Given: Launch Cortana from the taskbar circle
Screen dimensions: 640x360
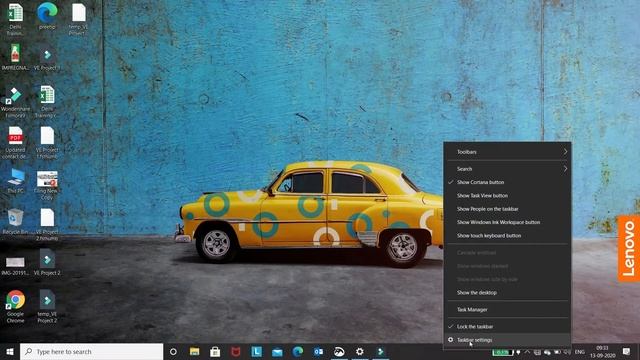Looking at the screenshot, I should [173, 351].
